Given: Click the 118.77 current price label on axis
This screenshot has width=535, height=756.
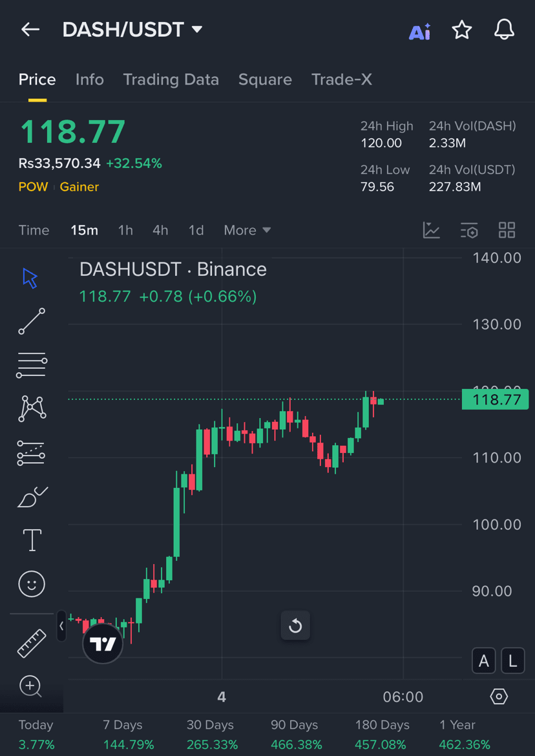Looking at the screenshot, I should (x=497, y=400).
